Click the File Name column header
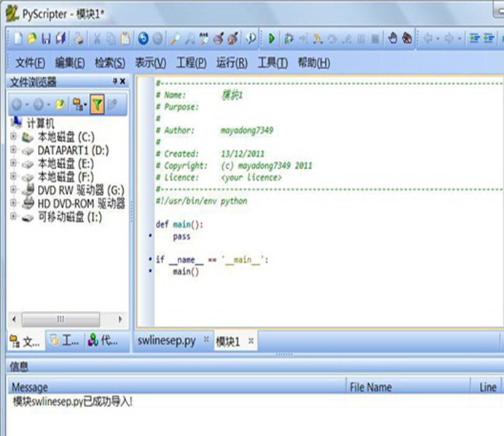504x436 pixels. [408, 387]
